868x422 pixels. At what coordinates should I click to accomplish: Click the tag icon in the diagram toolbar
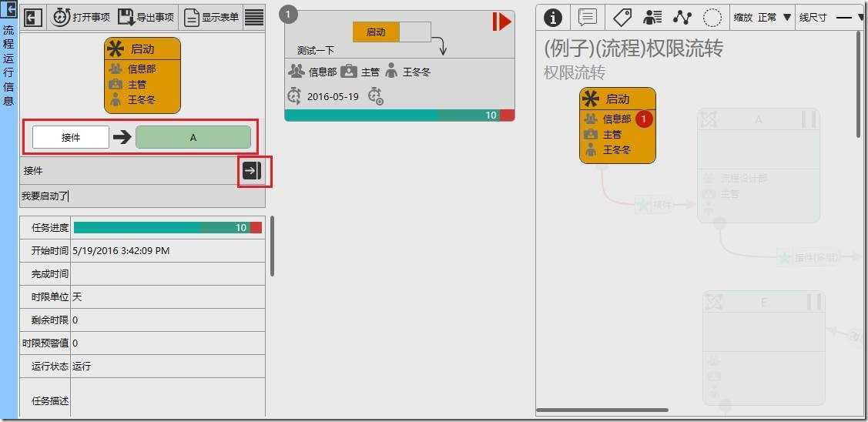[622, 18]
